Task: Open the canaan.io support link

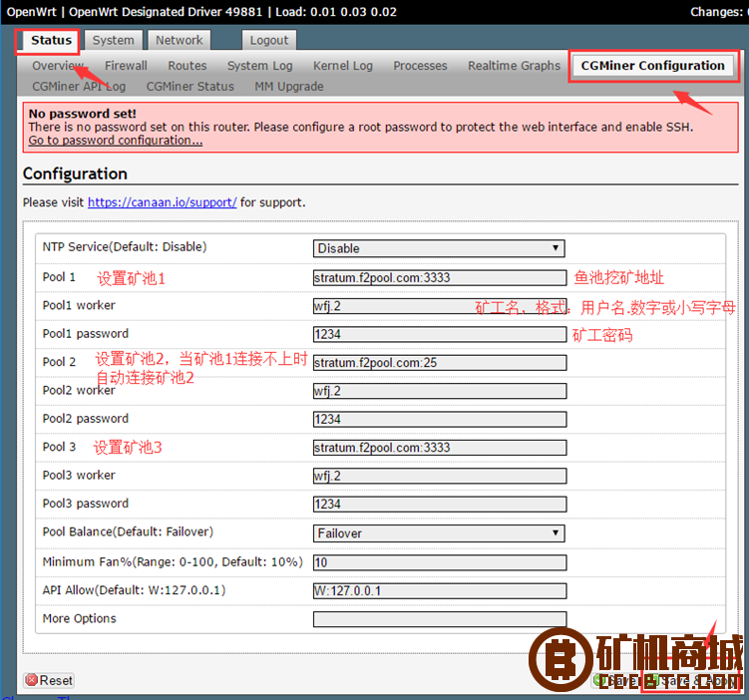Action: (162, 202)
